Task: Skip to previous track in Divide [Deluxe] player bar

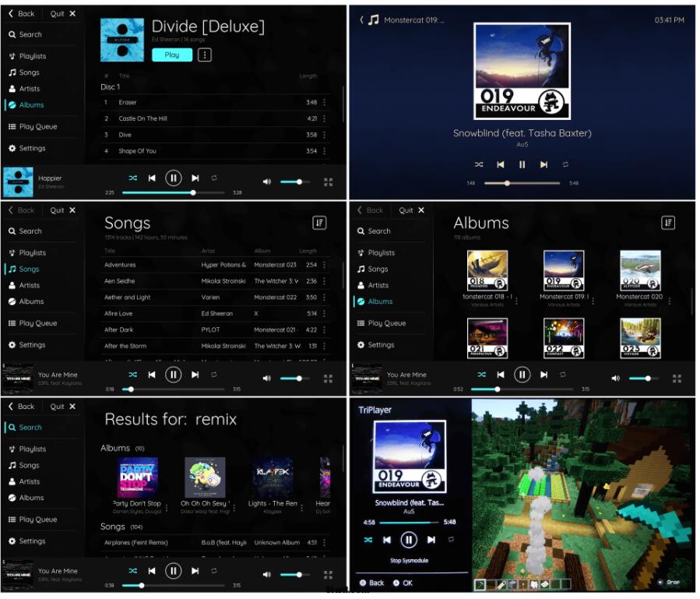Action: coord(152,178)
